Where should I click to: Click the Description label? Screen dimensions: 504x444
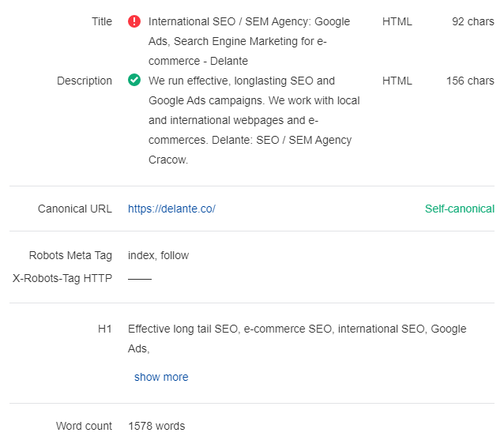(x=85, y=81)
